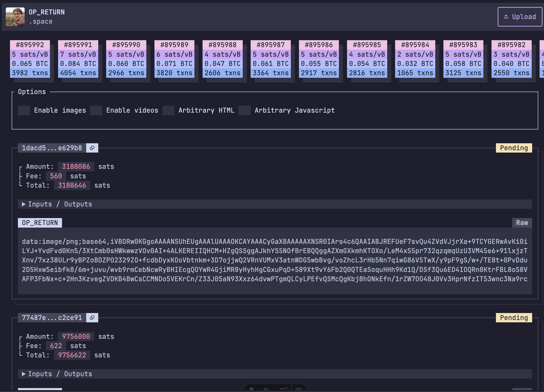
Task: Expand Inputs / Outputs for first transaction
Action: pyautogui.click(x=58, y=204)
